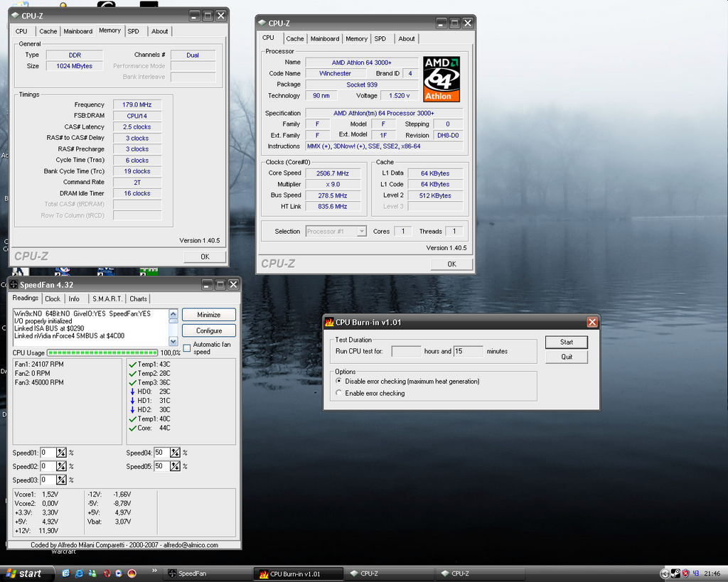The width and height of the screenshot is (728, 582).
Task: Click the CPU-Z icon in the CPU window title bar
Action: (262, 23)
